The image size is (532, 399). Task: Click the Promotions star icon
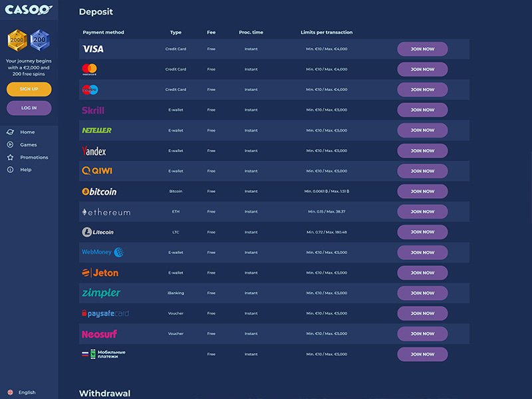coord(10,157)
